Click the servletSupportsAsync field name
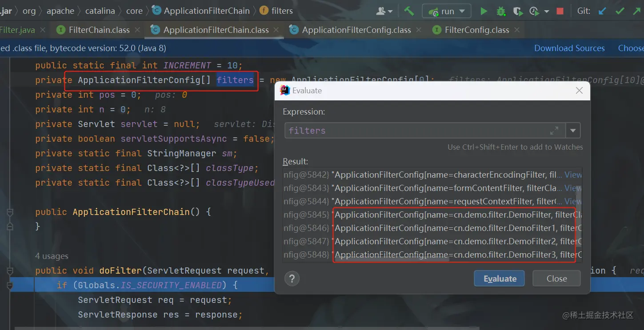 (174, 139)
